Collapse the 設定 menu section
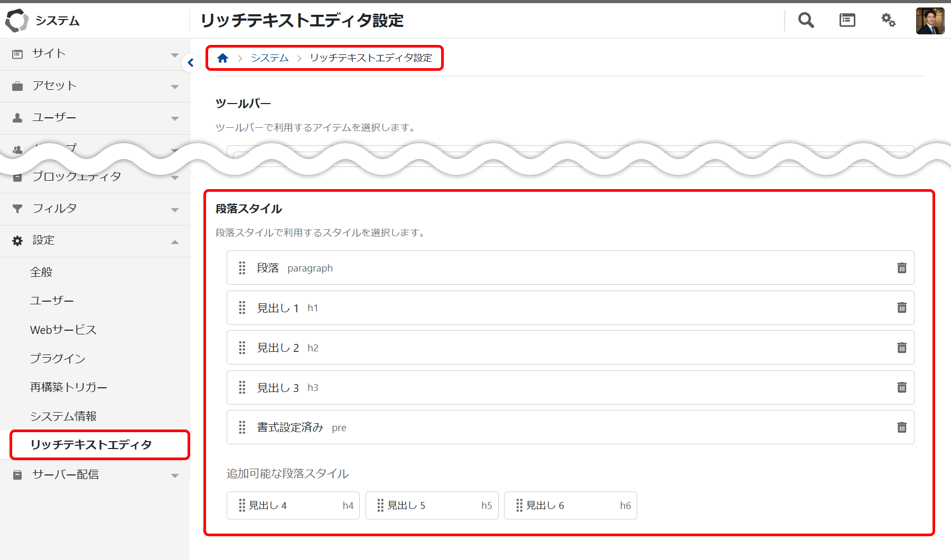 pyautogui.click(x=95, y=241)
